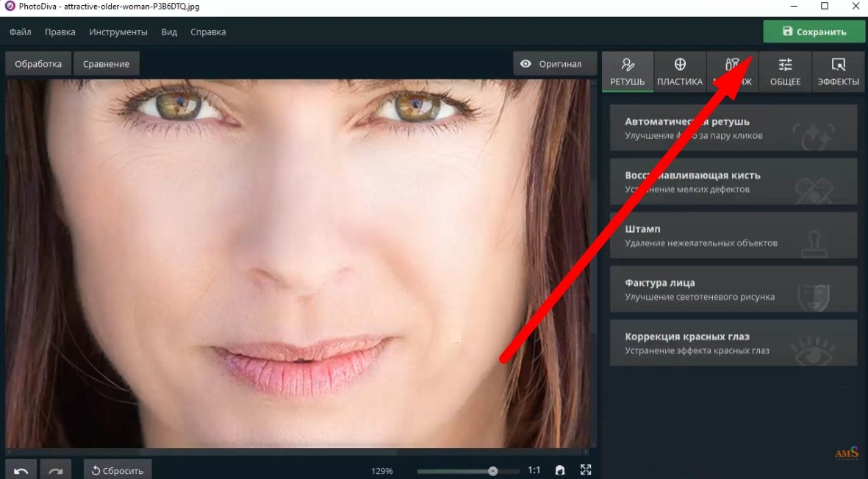Reset edits with Сбросить button
Screen dimensions: 868x479
[x=118, y=471]
